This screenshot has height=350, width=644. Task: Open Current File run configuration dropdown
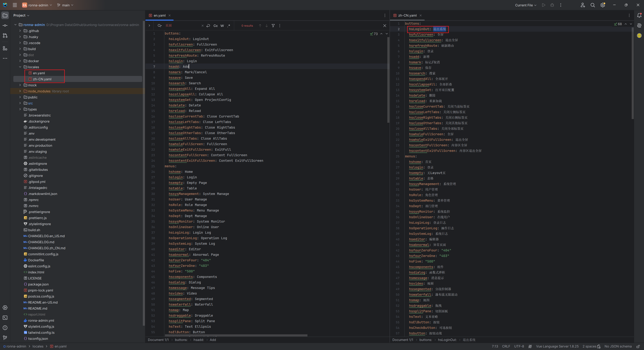click(525, 5)
